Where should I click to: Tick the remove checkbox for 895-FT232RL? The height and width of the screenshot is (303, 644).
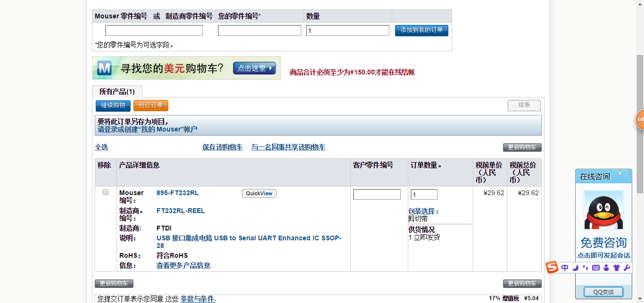pyautogui.click(x=106, y=192)
